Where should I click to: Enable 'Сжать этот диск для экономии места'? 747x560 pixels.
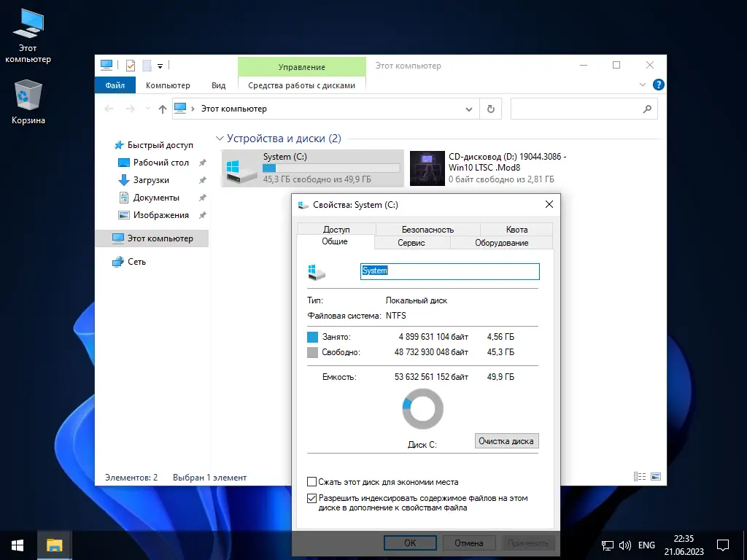coord(311,482)
